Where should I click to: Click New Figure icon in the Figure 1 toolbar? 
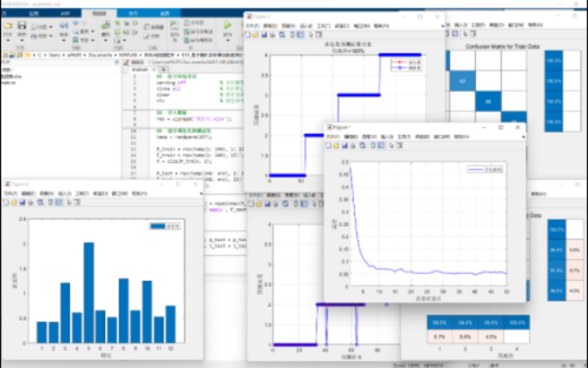pyautogui.click(x=328, y=145)
